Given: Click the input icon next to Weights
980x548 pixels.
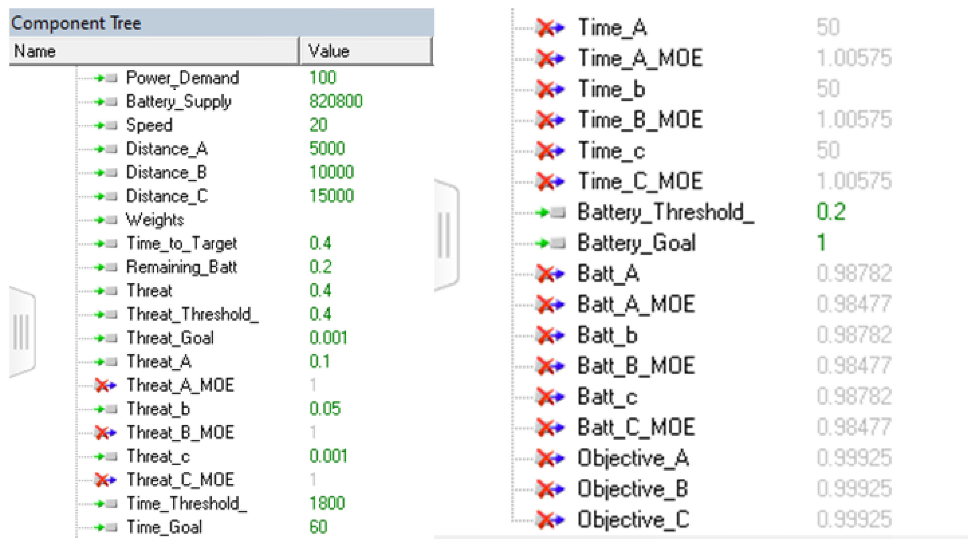Looking at the screenshot, I should 106,220.
